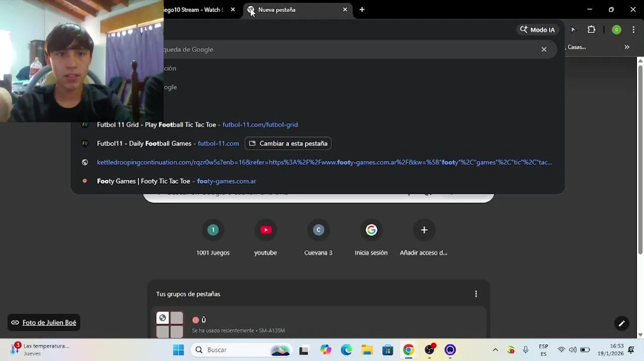This screenshot has height=361, width=644.
Task: Click Añadir acceso directo plus shortcut
Action: tap(424, 238)
